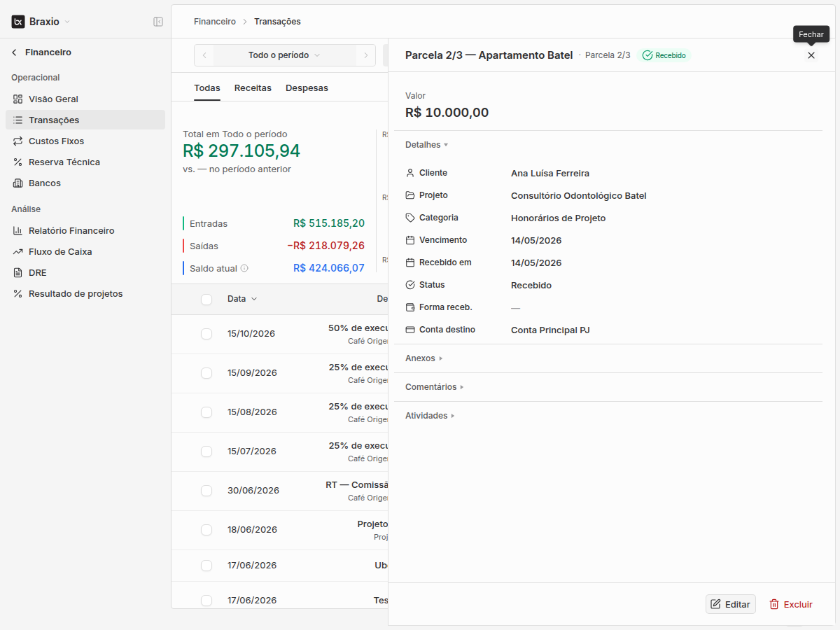Collapse the sidebar panel icon
The width and height of the screenshot is (840, 630).
pos(158,22)
